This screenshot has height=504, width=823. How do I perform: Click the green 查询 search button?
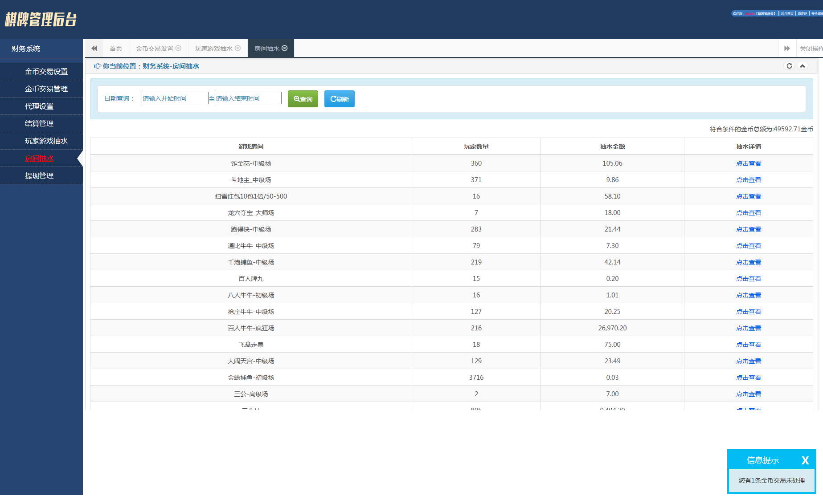click(303, 99)
